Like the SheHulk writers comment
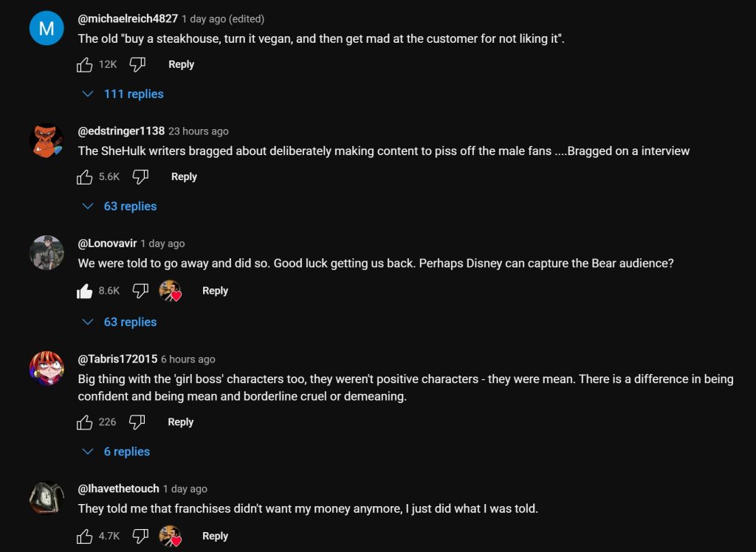756x552 pixels. pyautogui.click(x=85, y=177)
